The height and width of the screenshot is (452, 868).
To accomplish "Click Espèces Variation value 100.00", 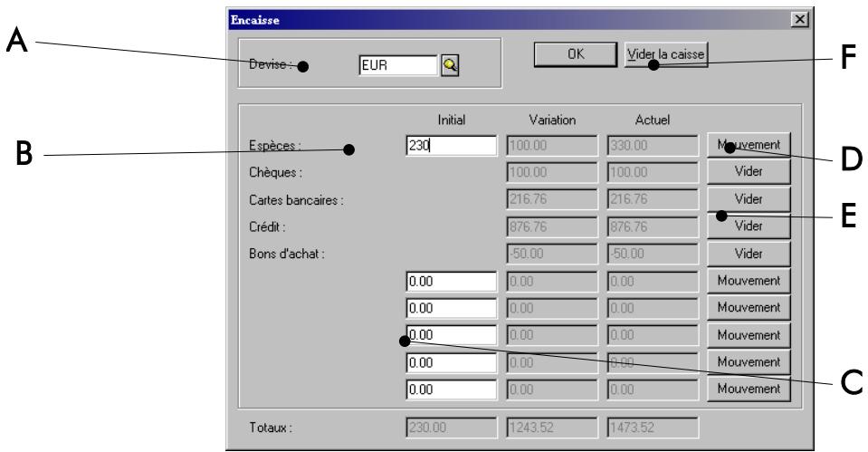I will (552, 146).
